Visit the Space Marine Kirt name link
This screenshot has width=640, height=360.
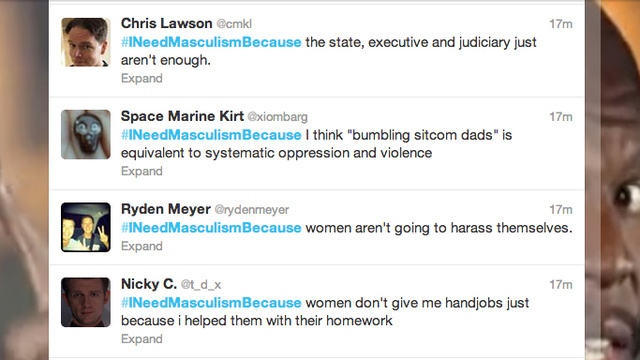tap(182, 116)
